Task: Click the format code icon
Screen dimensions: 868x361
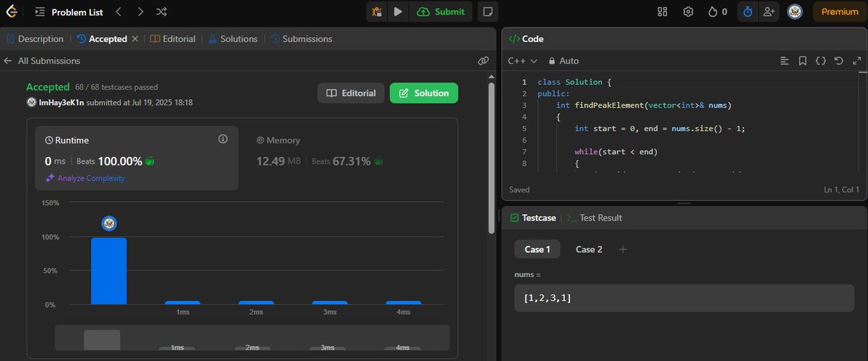Action: click(785, 61)
